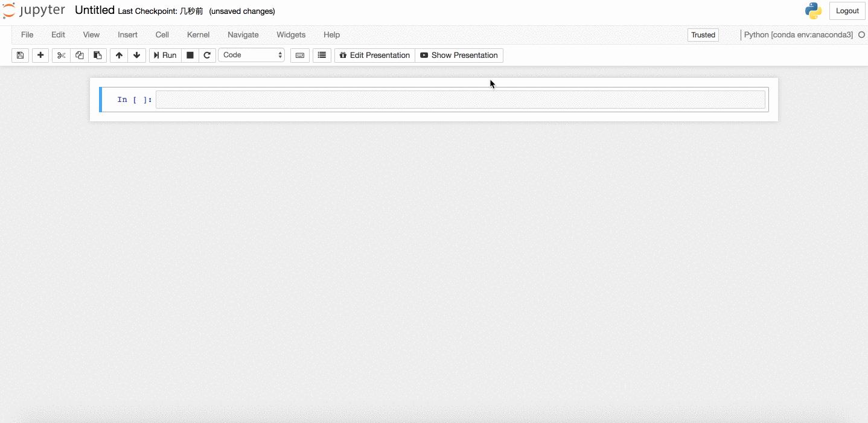Open the File menu
This screenshot has width=868, height=423.
coord(27,34)
